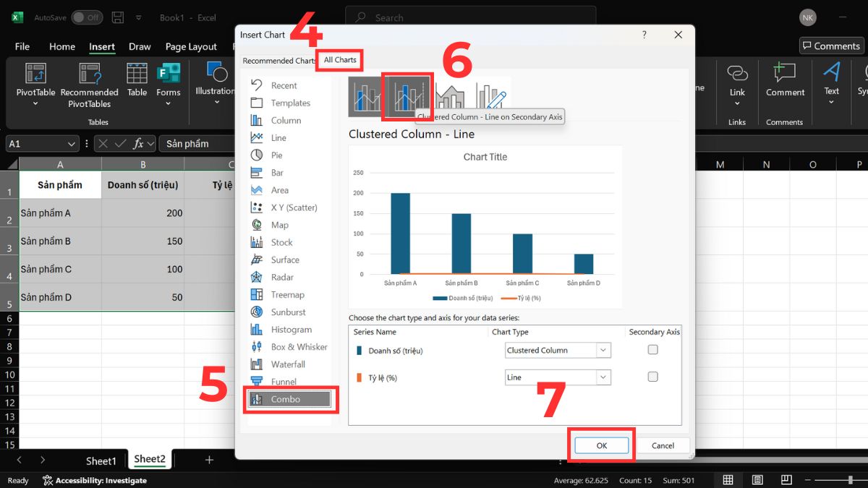Select the Column chart category
The height and width of the screenshot is (488, 868).
(286, 120)
